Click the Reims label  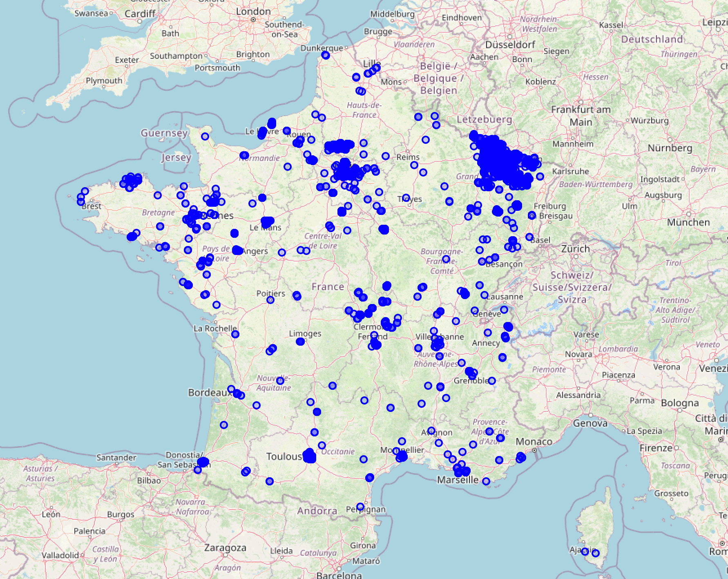pos(408,157)
